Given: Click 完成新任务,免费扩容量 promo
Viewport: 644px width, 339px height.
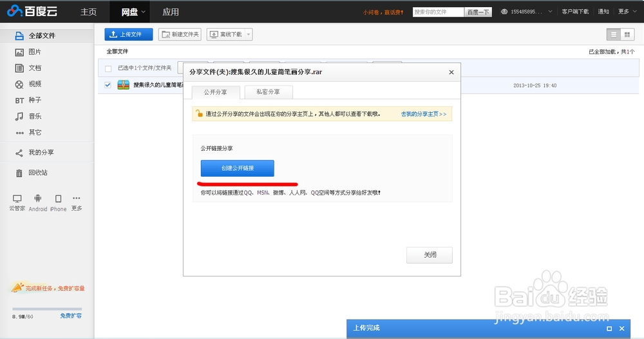Looking at the screenshot, I should pyautogui.click(x=48, y=288).
